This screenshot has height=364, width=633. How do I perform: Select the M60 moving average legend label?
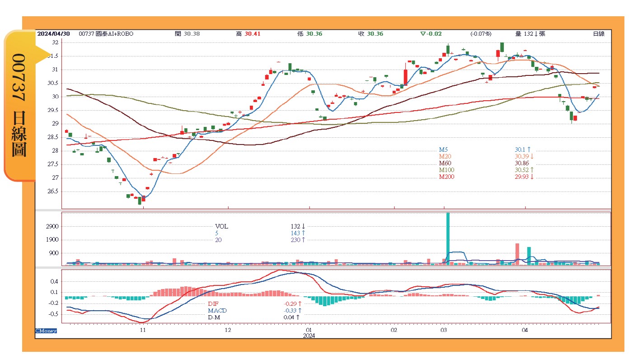[445, 163]
